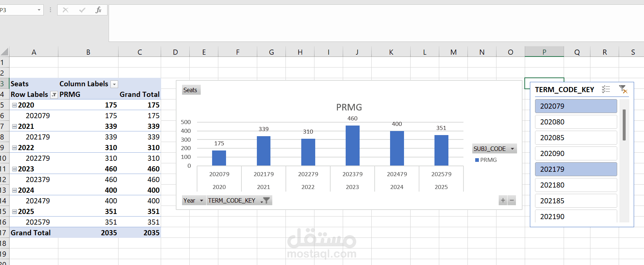Click inside the formula bar input
The image size is (644, 265).
click(x=376, y=23)
